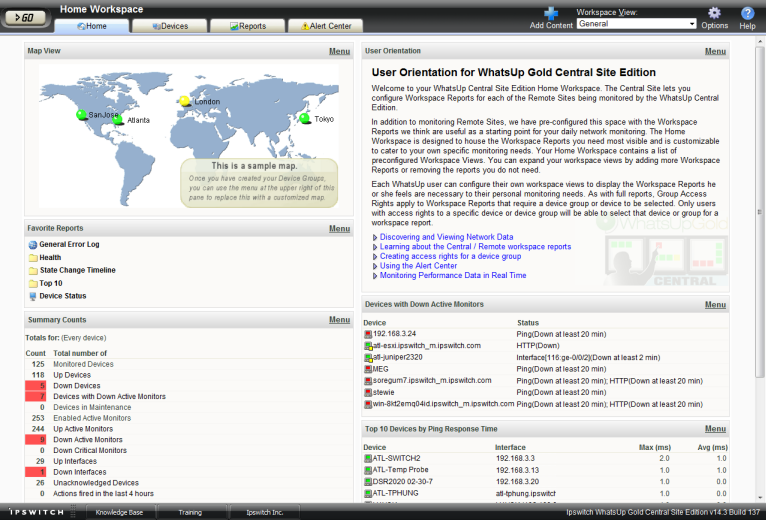
Task: Open the Devices tab
Action: [170, 26]
